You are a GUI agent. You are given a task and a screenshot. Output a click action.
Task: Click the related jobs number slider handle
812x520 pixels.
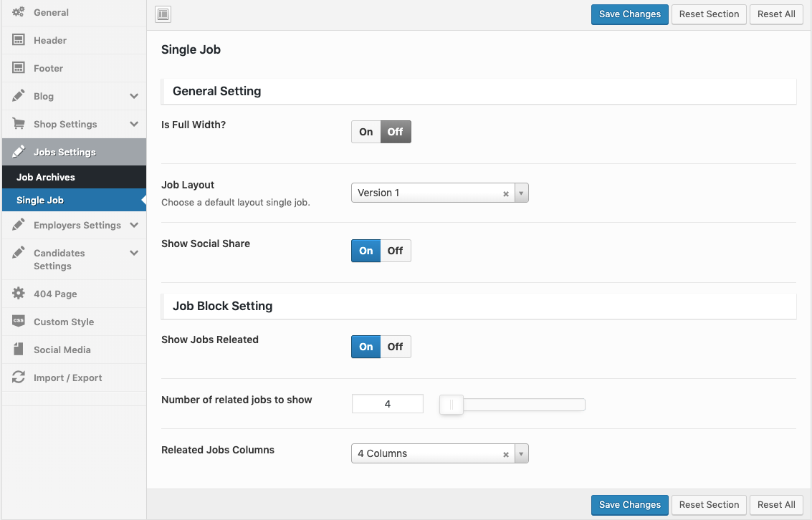tap(452, 405)
